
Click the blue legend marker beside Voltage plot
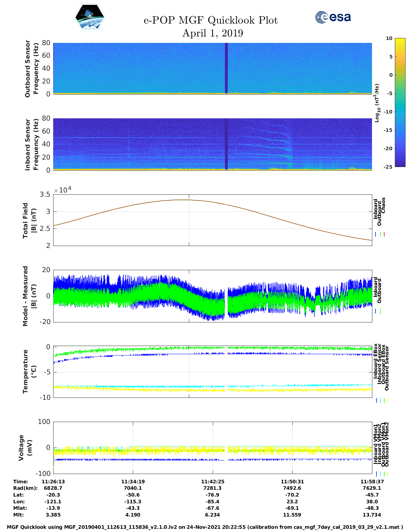click(x=376, y=474)
